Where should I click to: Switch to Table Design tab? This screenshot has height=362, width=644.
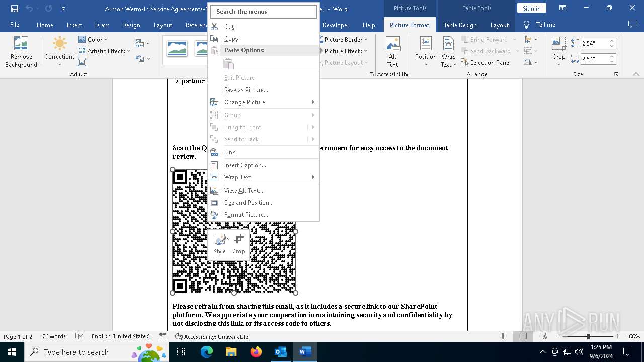(460, 25)
